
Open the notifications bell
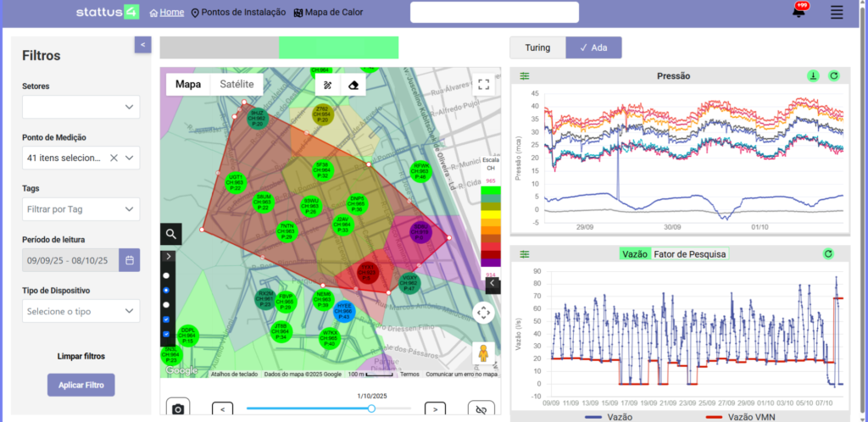798,13
